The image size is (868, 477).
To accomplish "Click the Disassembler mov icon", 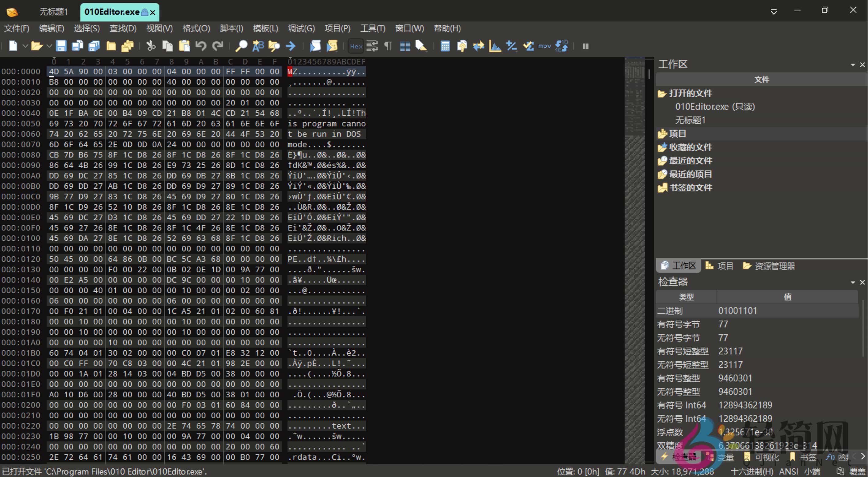I will [544, 46].
